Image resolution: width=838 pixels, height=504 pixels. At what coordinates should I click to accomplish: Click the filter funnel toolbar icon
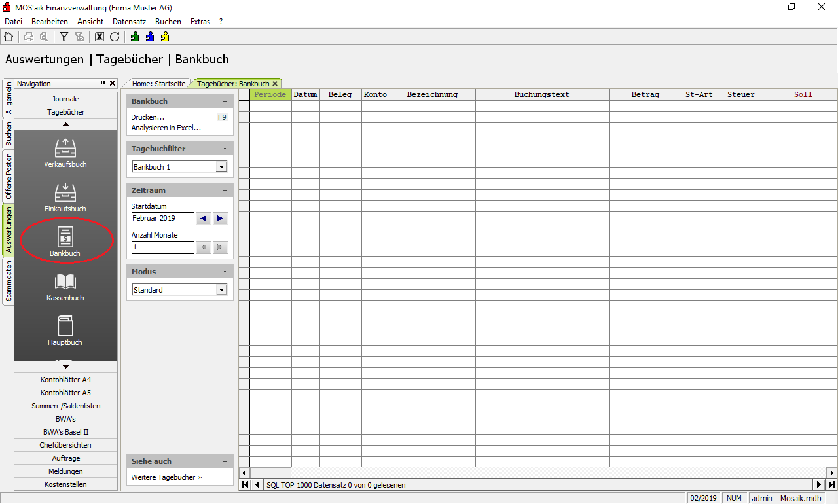(x=64, y=37)
